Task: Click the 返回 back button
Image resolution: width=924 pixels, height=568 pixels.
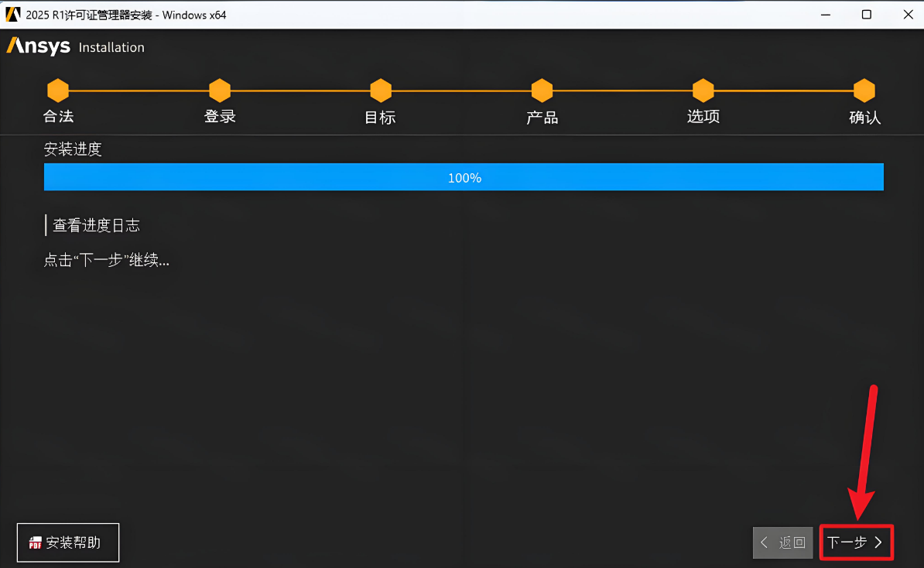Action: tap(782, 542)
